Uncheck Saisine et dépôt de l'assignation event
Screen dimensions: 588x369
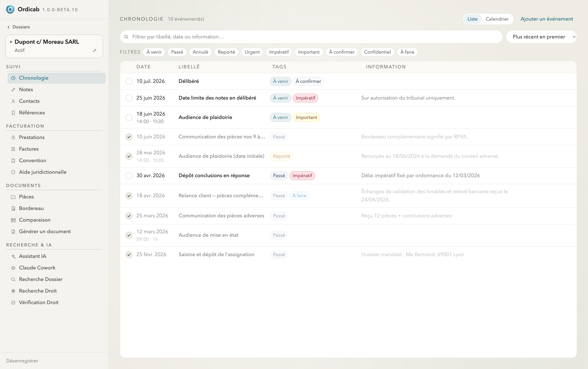(129, 255)
